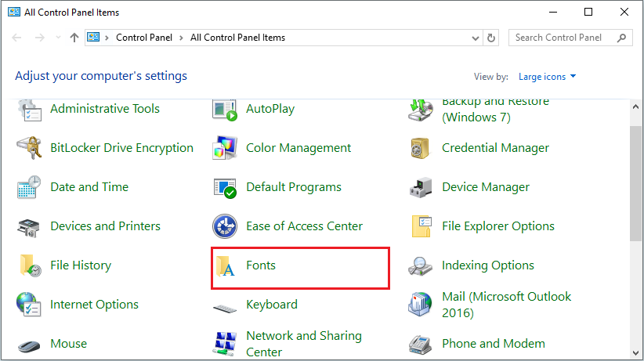Open the Credential Manager safe icon
This screenshot has width=644, height=361.
coord(421,148)
